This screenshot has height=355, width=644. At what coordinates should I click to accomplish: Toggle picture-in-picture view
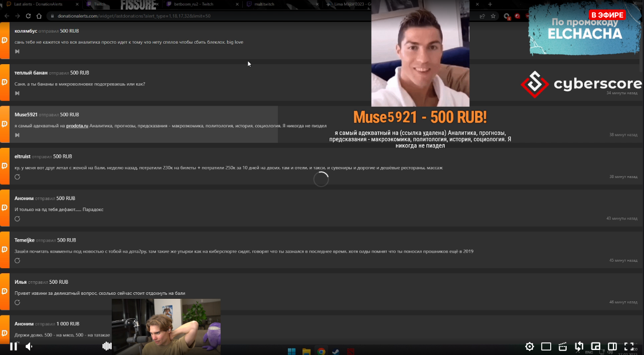[595, 346]
